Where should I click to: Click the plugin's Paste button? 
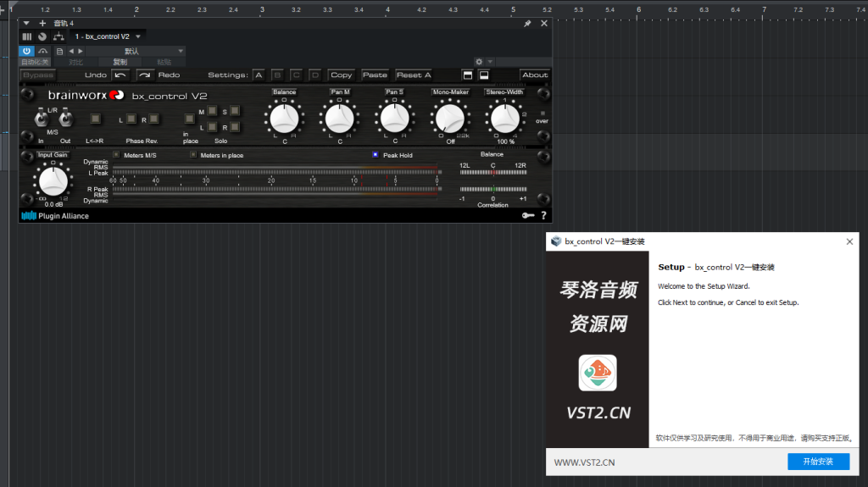(375, 75)
